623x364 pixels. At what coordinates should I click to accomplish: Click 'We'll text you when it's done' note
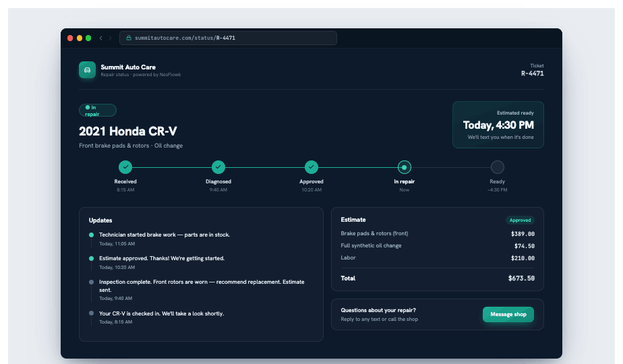500,137
